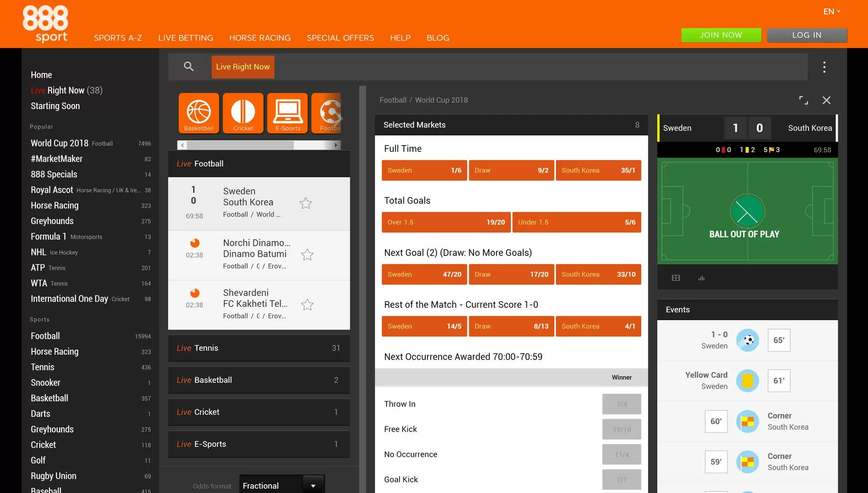The width and height of the screenshot is (868, 493).
Task: Open Home in sidebar
Action: pos(41,75)
